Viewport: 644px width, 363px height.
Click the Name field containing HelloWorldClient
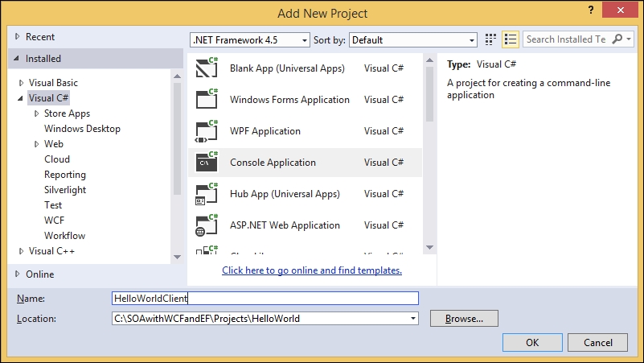[265, 298]
